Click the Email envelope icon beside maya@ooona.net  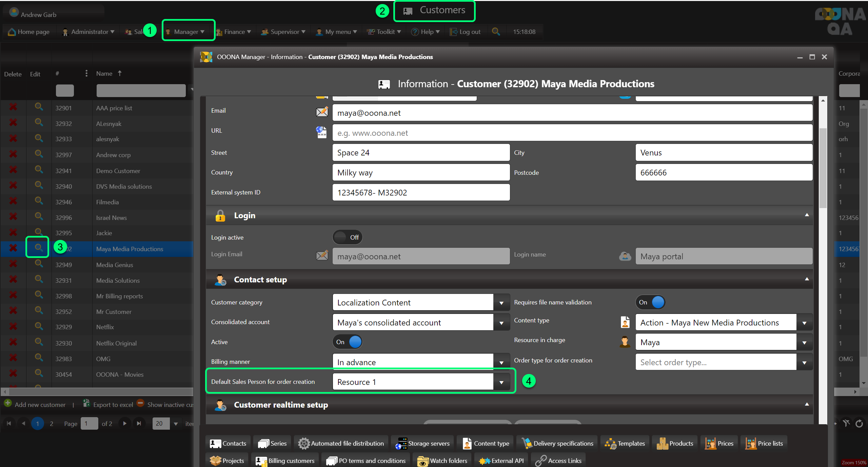322,112
